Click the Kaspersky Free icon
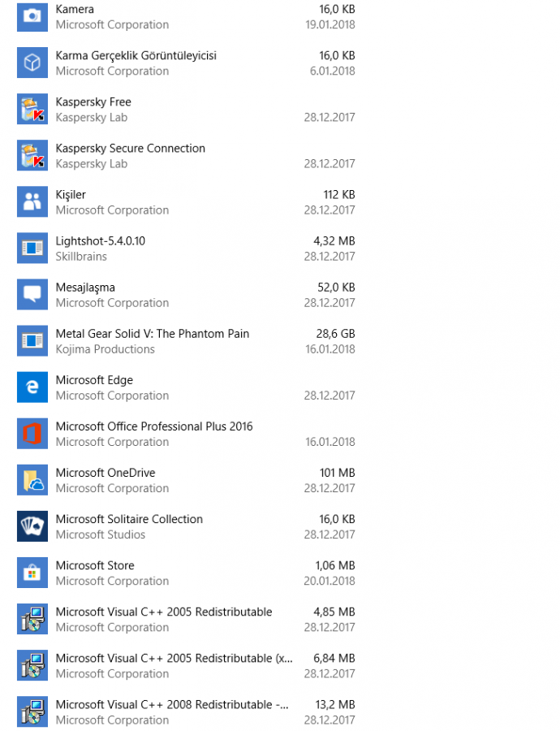Screen dimensions: 560x731 [x=32, y=109]
